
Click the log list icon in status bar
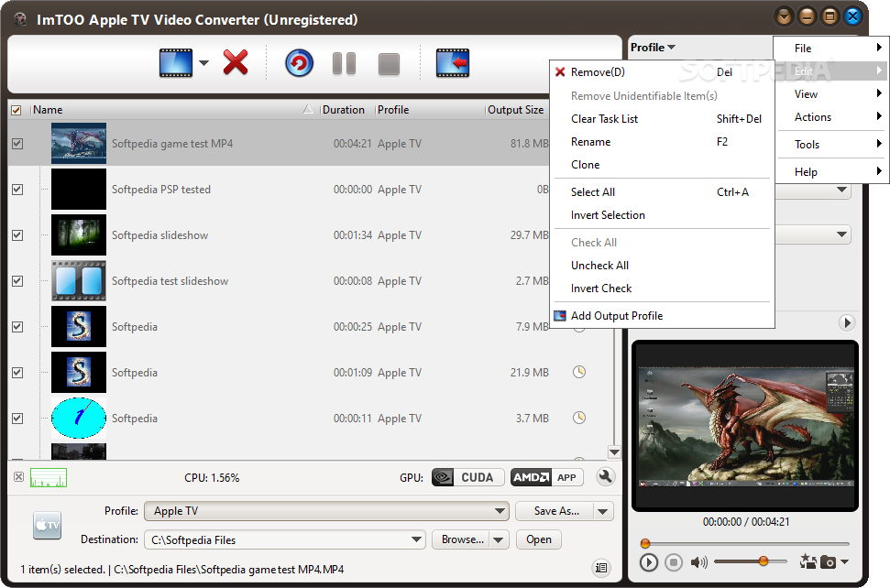coord(601,568)
